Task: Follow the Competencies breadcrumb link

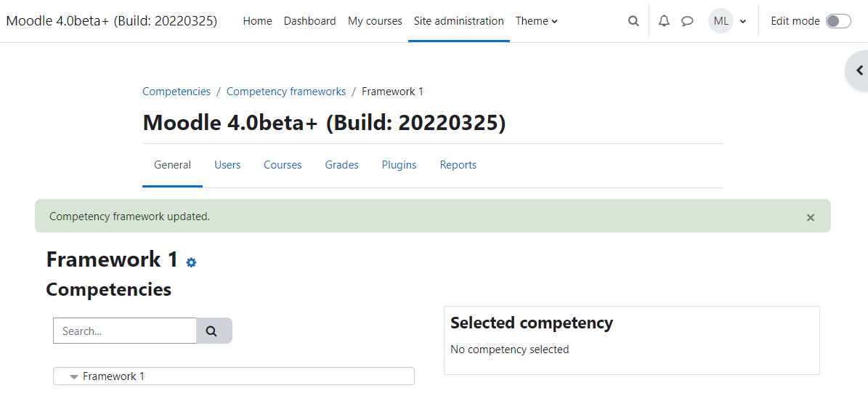Action: tap(177, 92)
